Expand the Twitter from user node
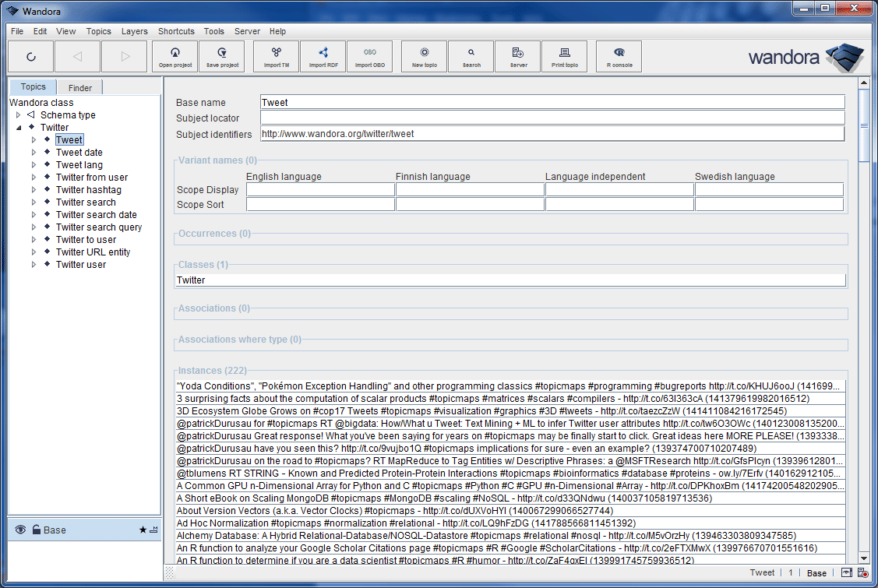878x588 pixels. (x=33, y=177)
